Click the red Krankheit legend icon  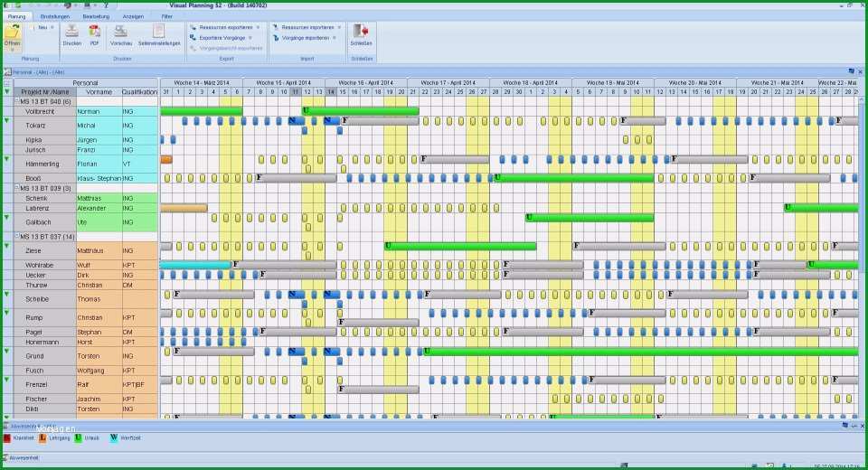click(6, 437)
